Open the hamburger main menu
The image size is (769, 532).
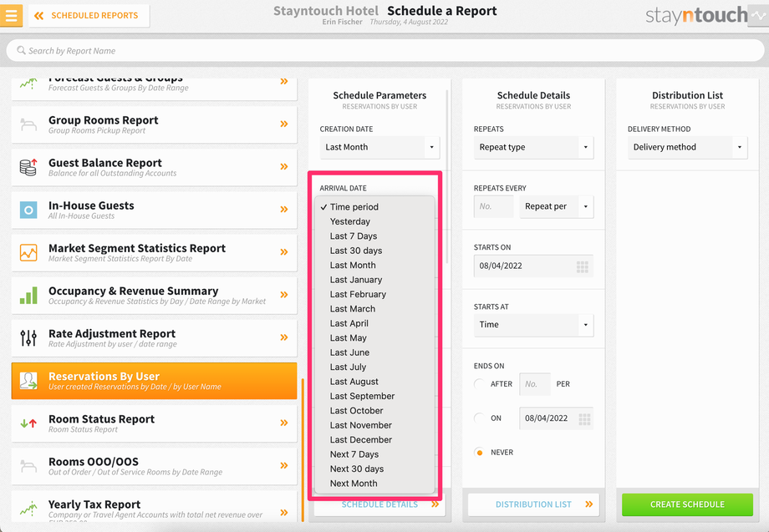11,15
